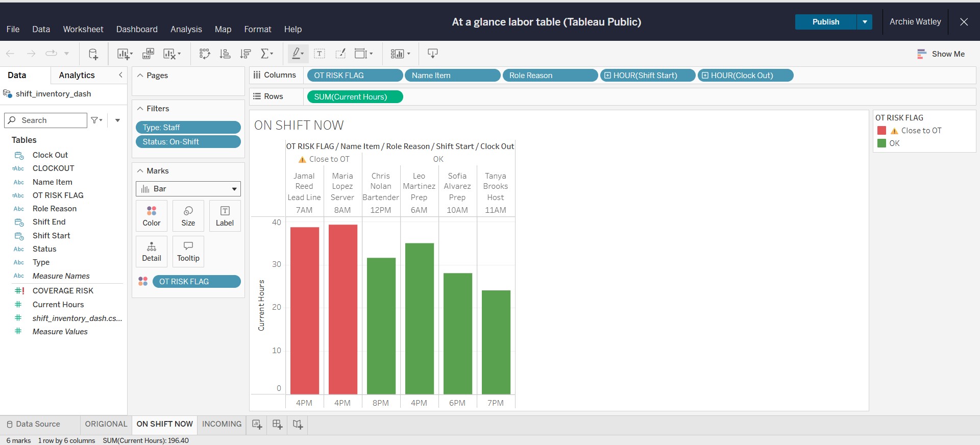
Task: Click the Swap Rows and Columns icon
Action: pyautogui.click(x=205, y=54)
